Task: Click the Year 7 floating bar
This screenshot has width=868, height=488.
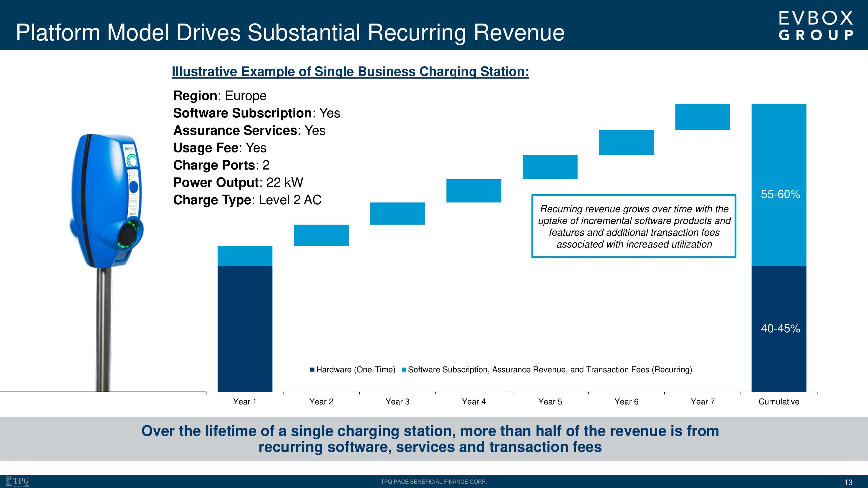Action: pyautogui.click(x=703, y=117)
